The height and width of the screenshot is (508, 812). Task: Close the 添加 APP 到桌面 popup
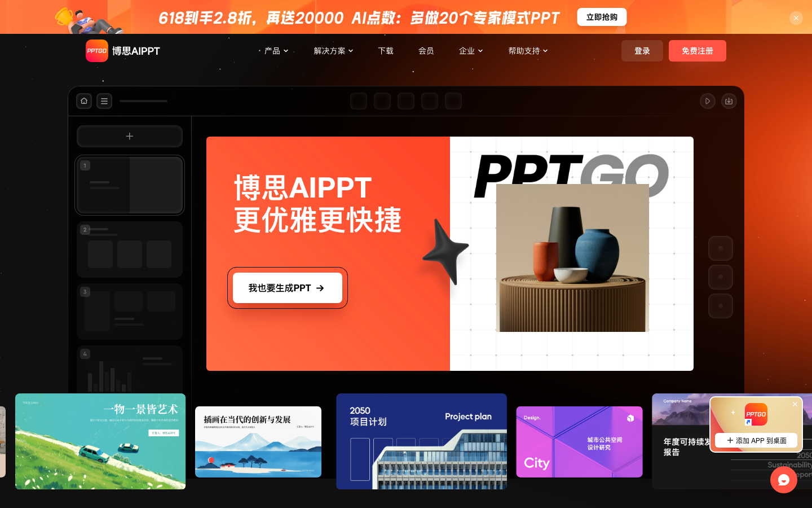coord(795,404)
